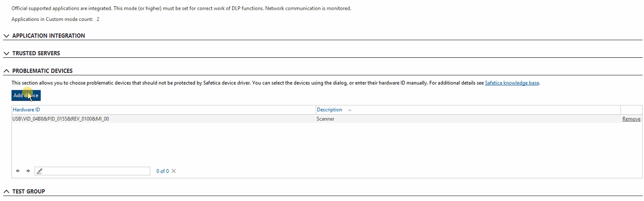
Task: Click the chevron beside Test Group
Action: 6,192
